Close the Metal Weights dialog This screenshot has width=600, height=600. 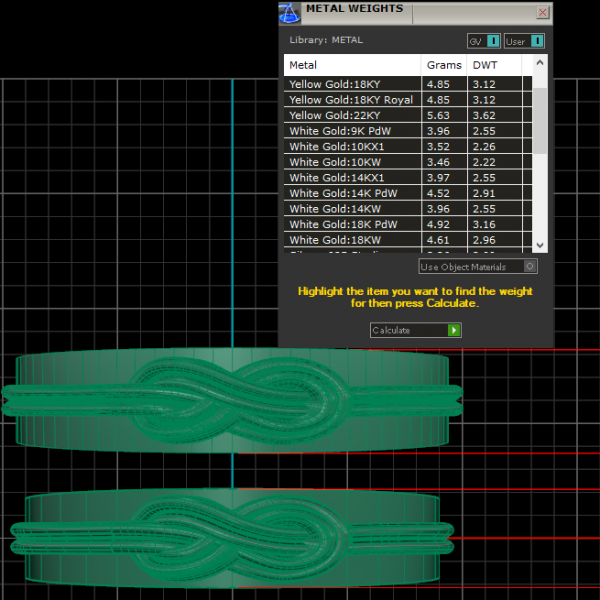543,12
